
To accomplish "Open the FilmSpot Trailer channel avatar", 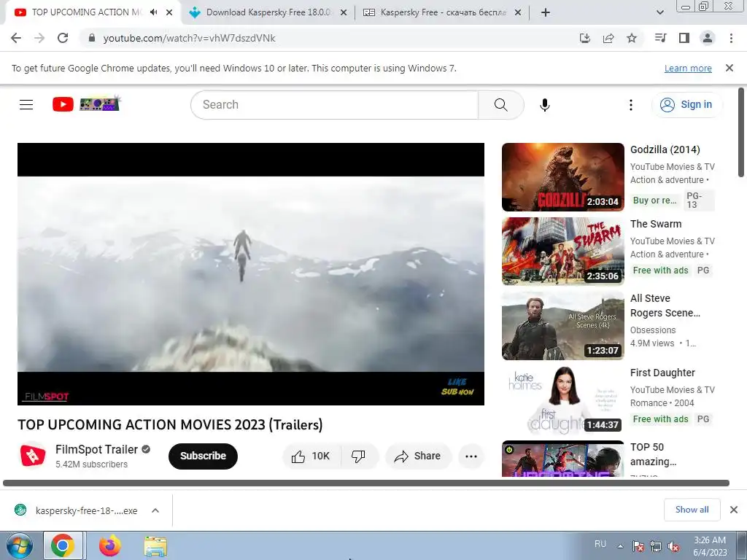I will (x=32, y=456).
